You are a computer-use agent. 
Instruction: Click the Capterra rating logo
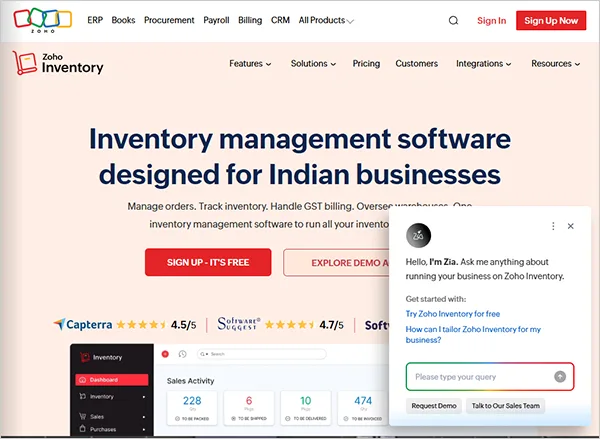(x=83, y=325)
